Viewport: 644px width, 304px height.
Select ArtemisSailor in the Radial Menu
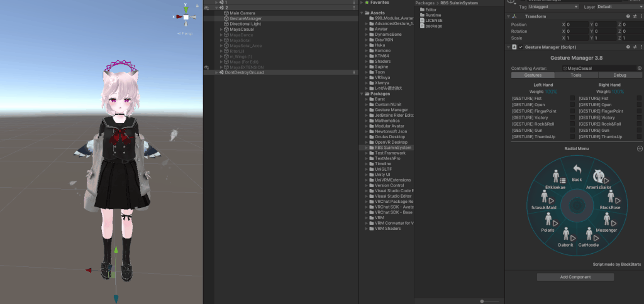coord(599,180)
